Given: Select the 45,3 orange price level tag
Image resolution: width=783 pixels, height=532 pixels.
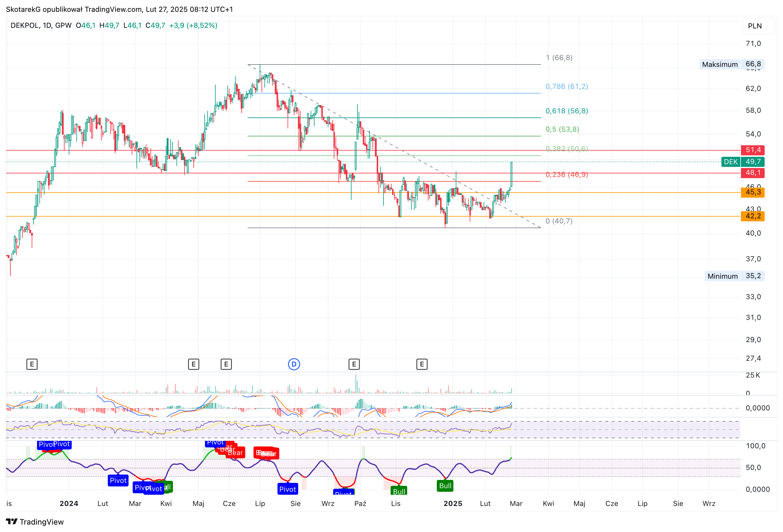Looking at the screenshot, I should tap(753, 192).
